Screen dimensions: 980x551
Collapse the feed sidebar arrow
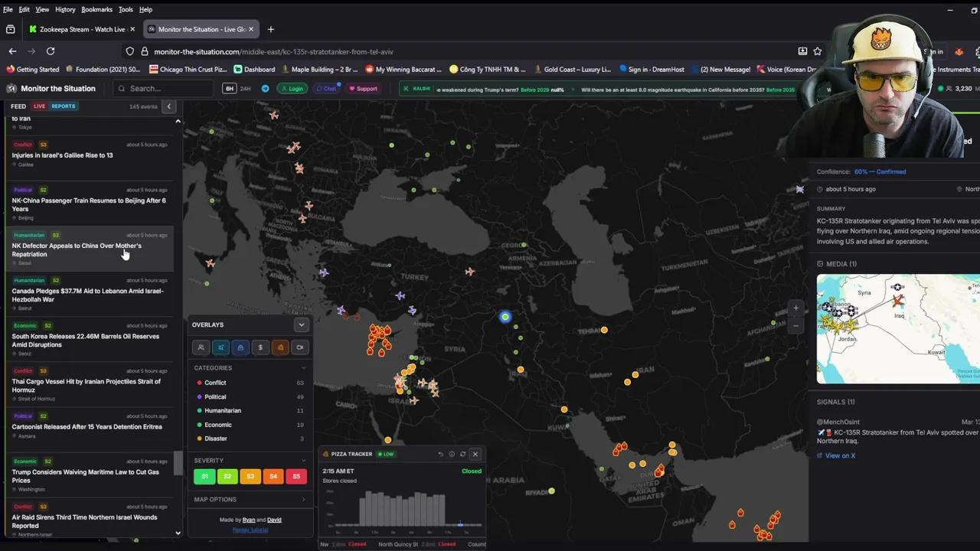pos(169,106)
